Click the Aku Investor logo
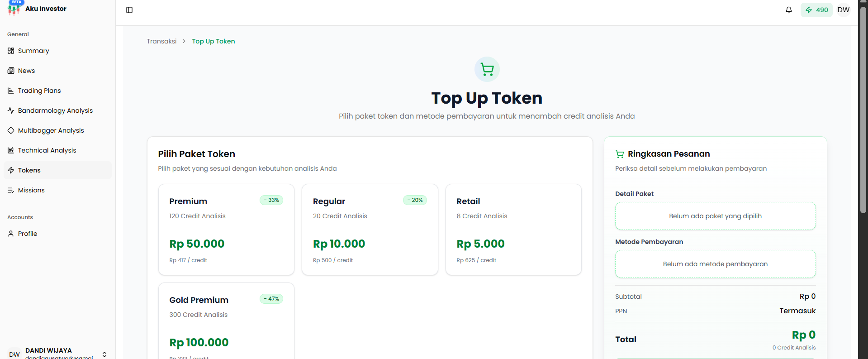 [37, 9]
